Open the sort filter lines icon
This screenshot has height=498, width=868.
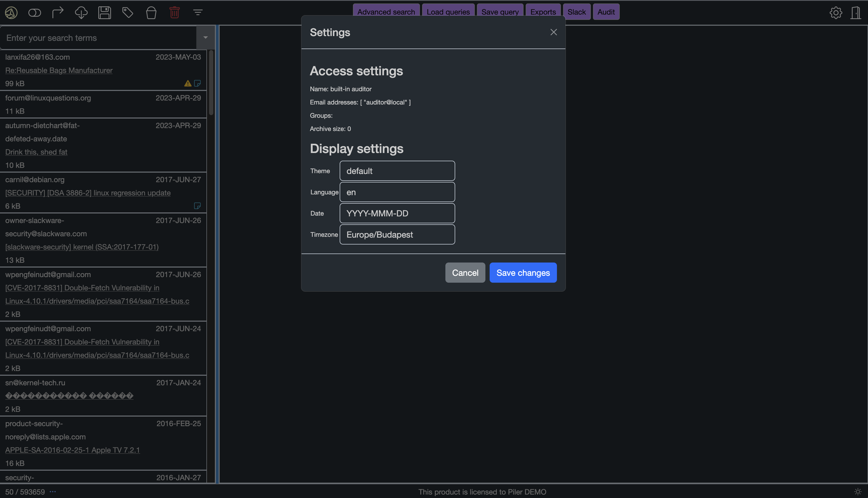tap(198, 13)
